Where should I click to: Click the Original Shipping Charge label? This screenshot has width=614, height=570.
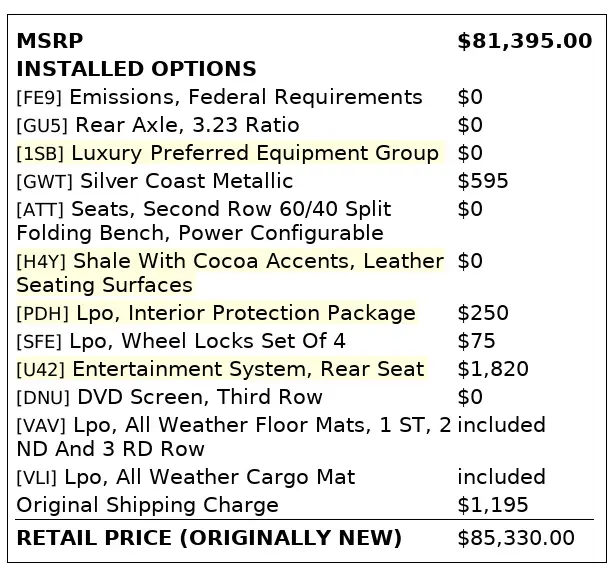(148, 505)
